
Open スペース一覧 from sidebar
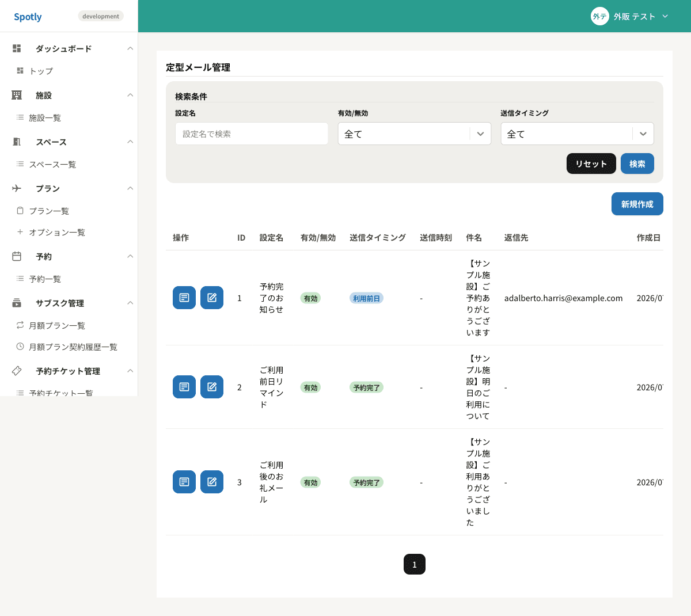[x=52, y=164]
